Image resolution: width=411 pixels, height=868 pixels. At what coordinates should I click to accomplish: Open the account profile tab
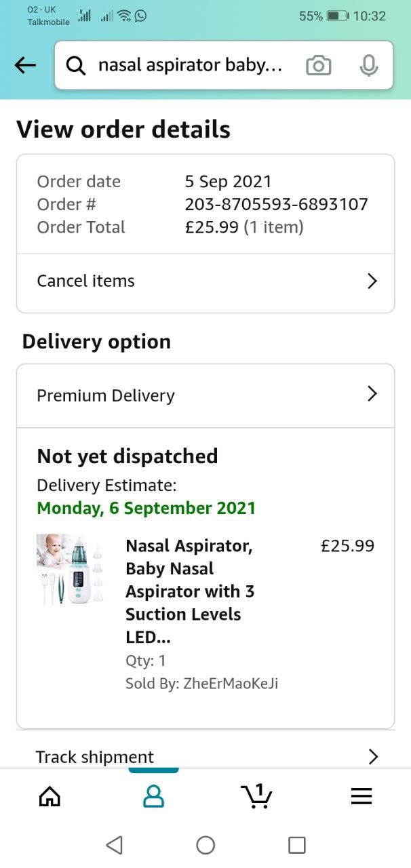pyautogui.click(x=153, y=796)
